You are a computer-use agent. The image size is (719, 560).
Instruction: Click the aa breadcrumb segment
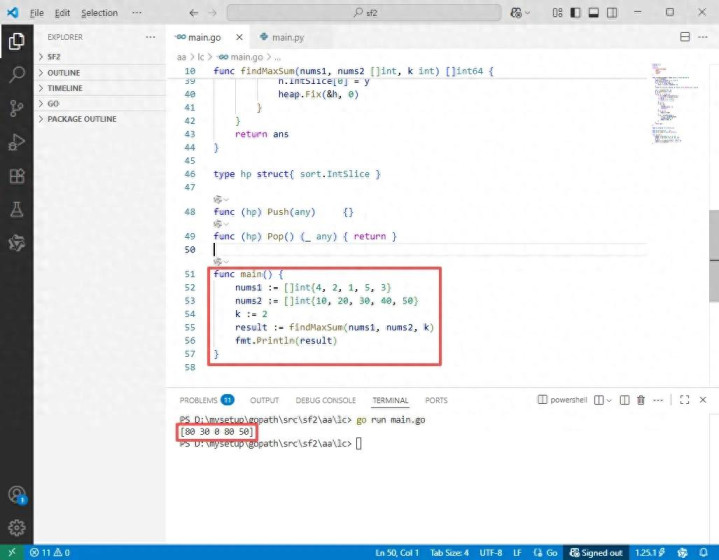tap(182, 57)
